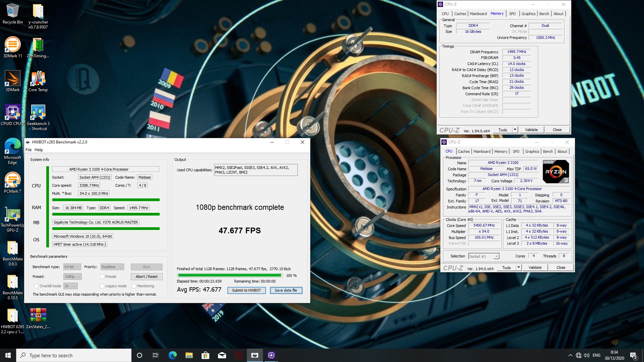Open ZenStates archive icon on the desktop
The width and height of the screenshot is (644, 362).
pyautogui.click(x=38, y=318)
